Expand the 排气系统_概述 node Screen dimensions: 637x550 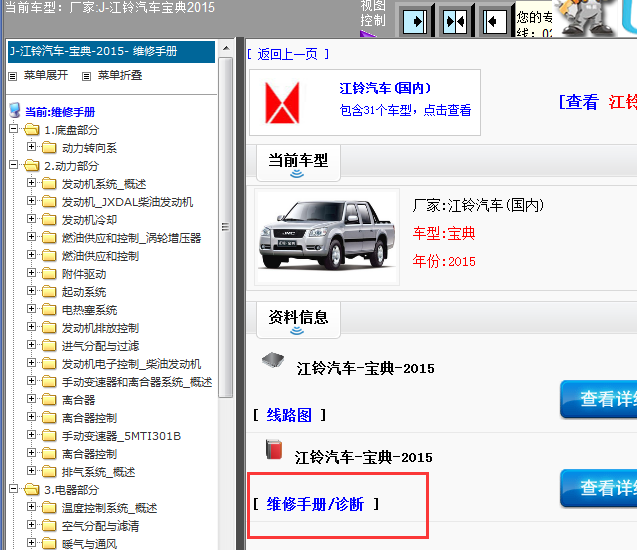tap(31, 470)
